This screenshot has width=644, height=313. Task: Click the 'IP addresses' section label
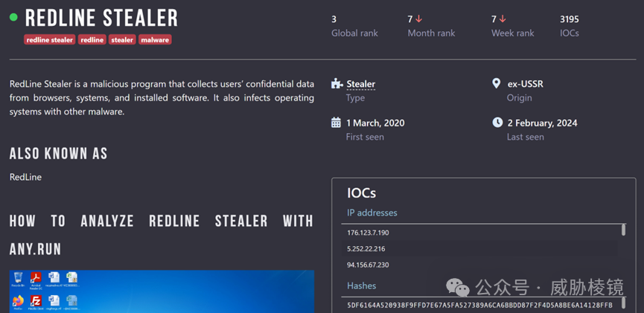tap(372, 213)
